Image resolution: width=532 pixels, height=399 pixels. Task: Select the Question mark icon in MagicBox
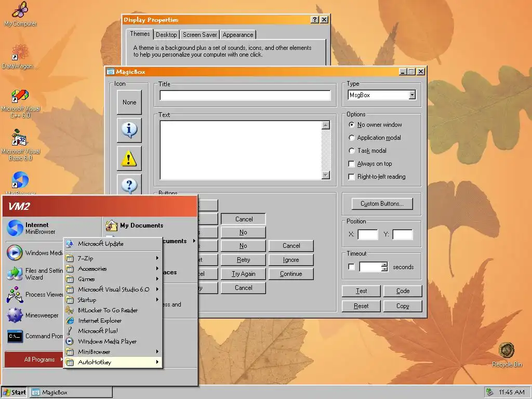129,185
